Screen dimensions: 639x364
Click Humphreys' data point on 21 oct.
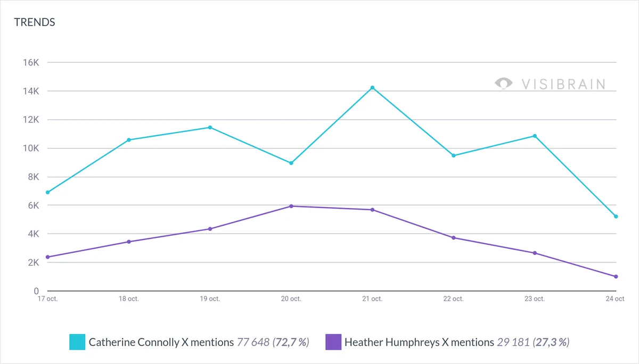click(x=372, y=210)
